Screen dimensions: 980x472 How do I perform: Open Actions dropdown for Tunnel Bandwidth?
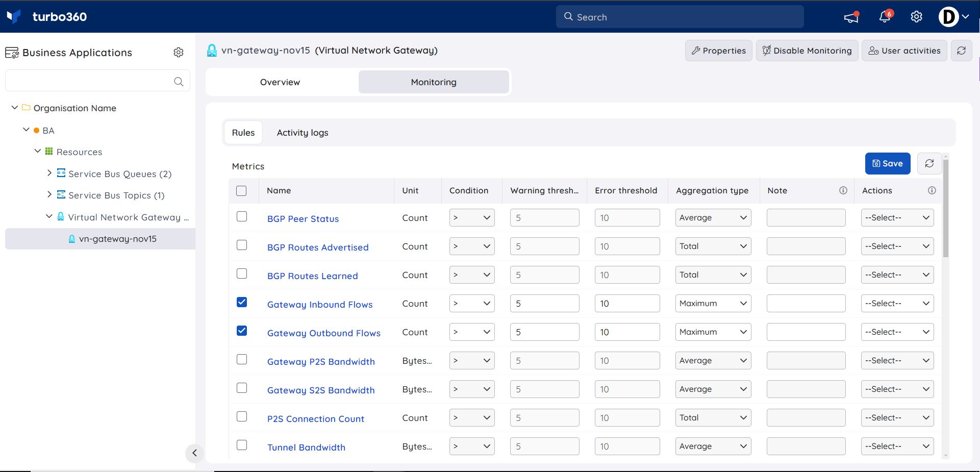tap(897, 446)
